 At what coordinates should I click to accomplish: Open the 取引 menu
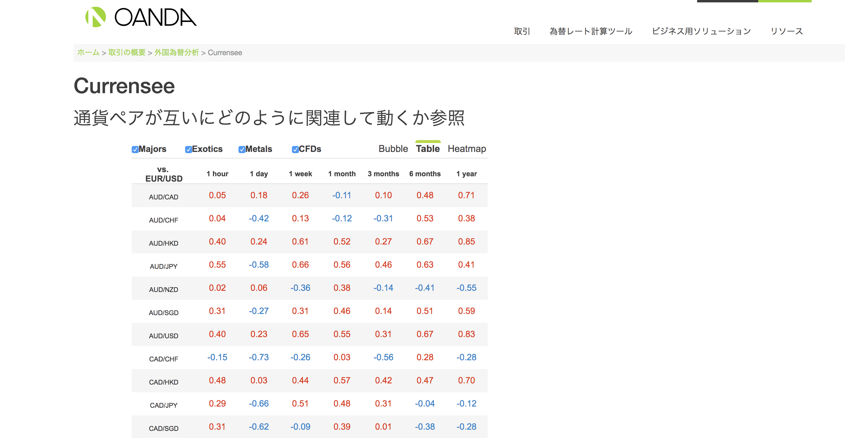point(522,31)
